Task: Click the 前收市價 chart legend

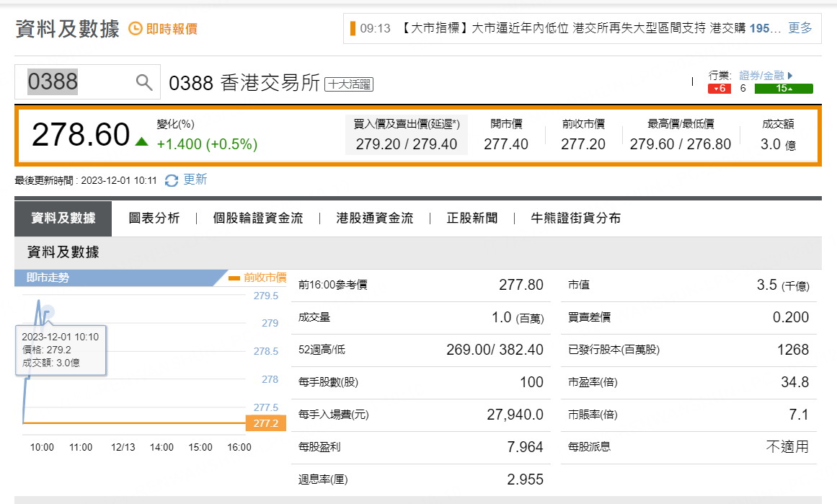Action: tap(258, 278)
